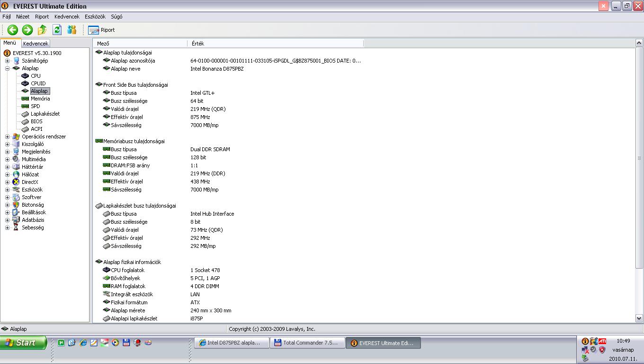Click the Eszközök devices icon
This screenshot has width=644, height=364.
pos(16,190)
